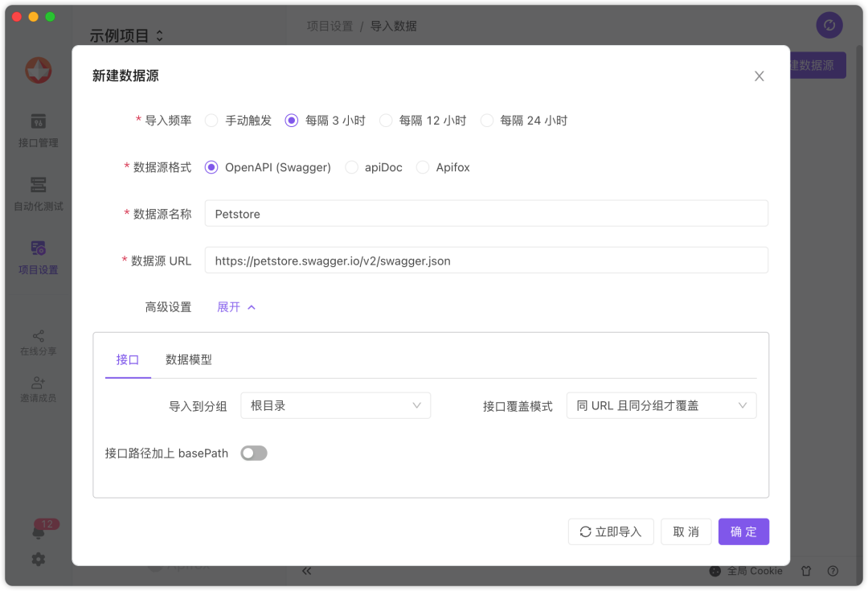Collapse the panel with the double-chevron icon

click(x=307, y=571)
